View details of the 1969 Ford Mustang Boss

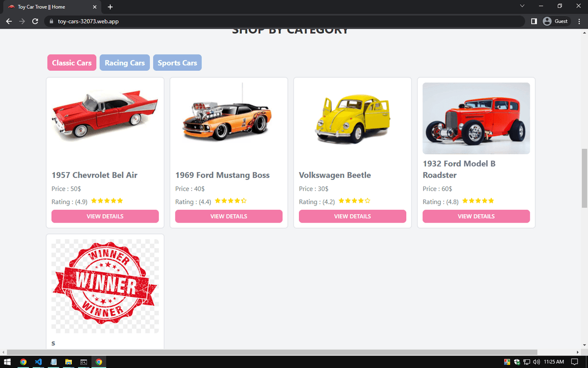tap(229, 216)
